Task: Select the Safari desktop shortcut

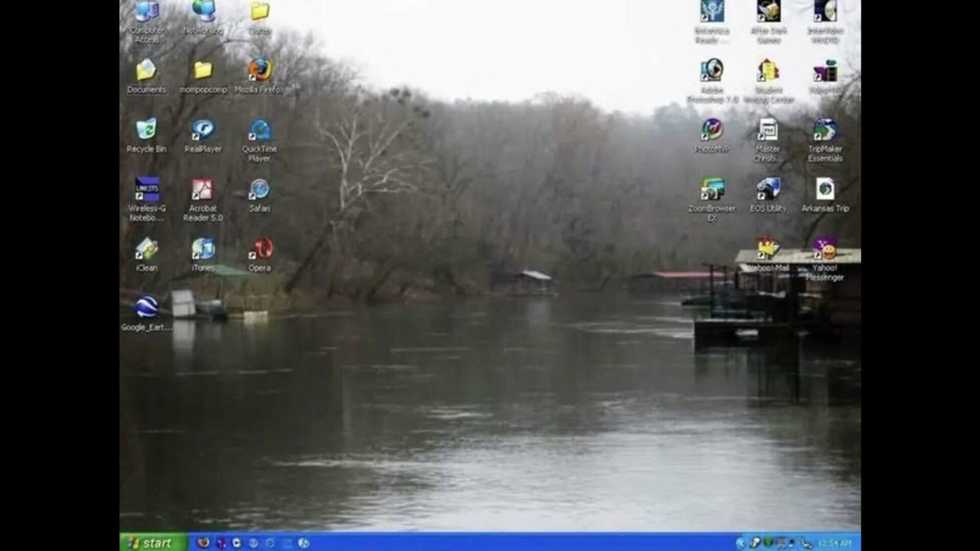Action: [x=260, y=194]
